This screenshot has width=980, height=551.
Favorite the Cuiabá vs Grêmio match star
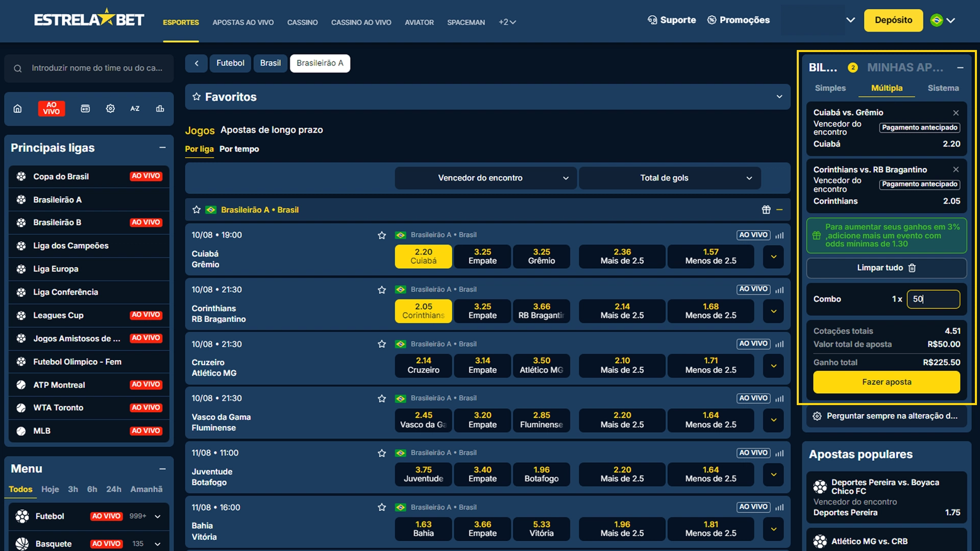(382, 235)
